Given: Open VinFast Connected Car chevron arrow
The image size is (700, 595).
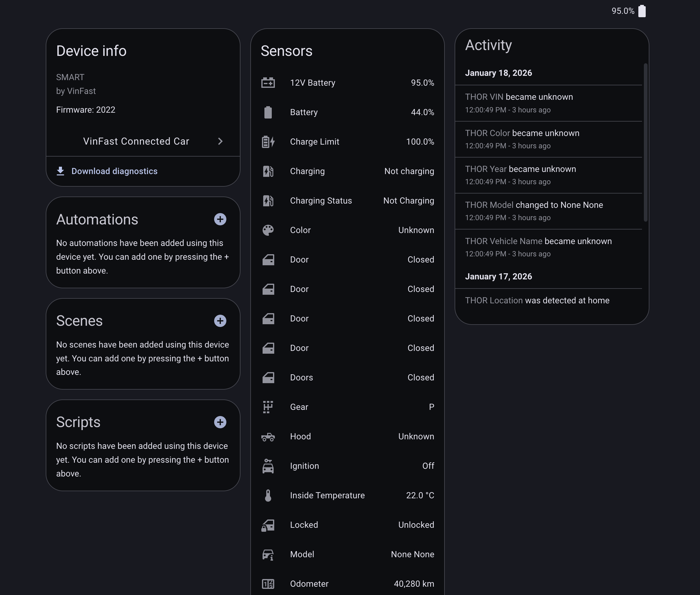Looking at the screenshot, I should pyautogui.click(x=220, y=141).
